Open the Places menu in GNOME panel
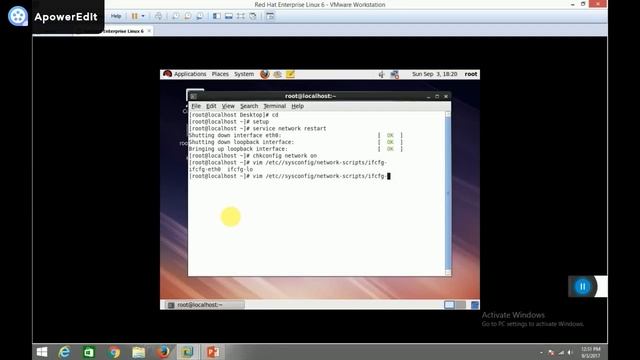Screen dimensions: 640x360 (x=220, y=74)
